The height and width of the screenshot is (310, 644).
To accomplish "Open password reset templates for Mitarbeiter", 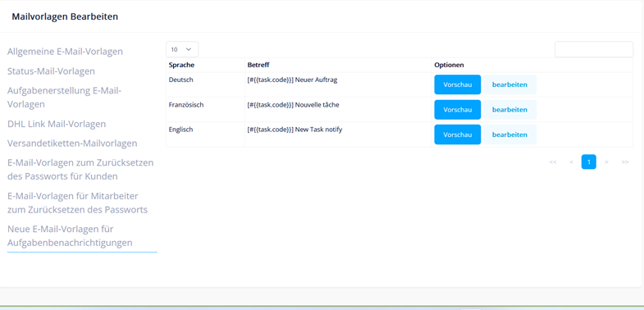I will tap(77, 203).
